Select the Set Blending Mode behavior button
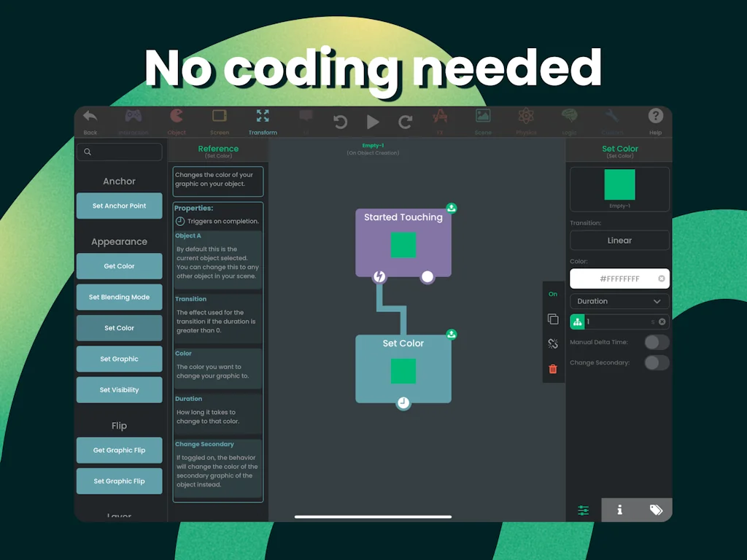Image resolution: width=747 pixels, height=560 pixels. (x=119, y=297)
